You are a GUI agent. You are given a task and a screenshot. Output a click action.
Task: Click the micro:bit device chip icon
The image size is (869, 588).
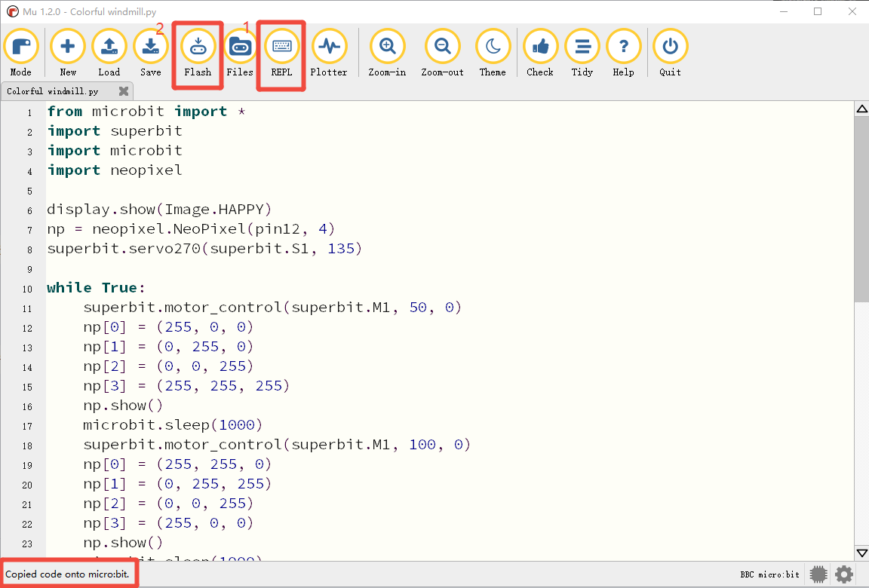click(818, 574)
